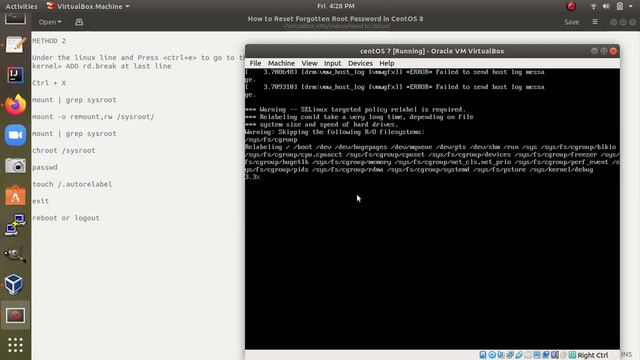Show Applications grid in the dock
Viewport: 640px width, 360px height.
point(15,345)
